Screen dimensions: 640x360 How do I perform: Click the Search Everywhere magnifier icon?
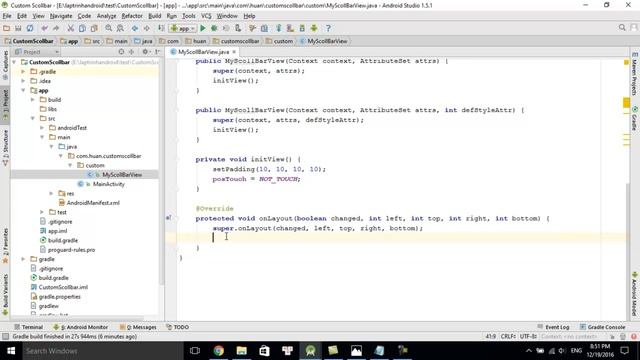[x=622, y=27]
